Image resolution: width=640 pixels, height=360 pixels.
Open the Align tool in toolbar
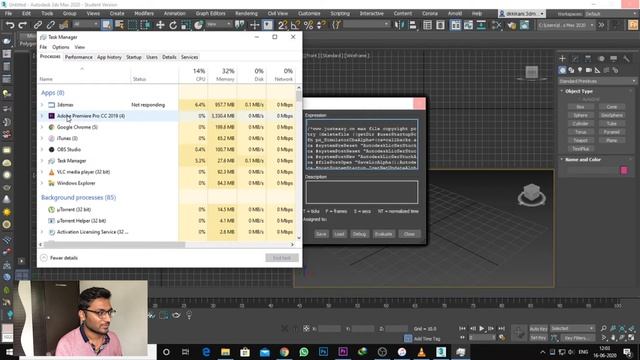click(x=413, y=25)
